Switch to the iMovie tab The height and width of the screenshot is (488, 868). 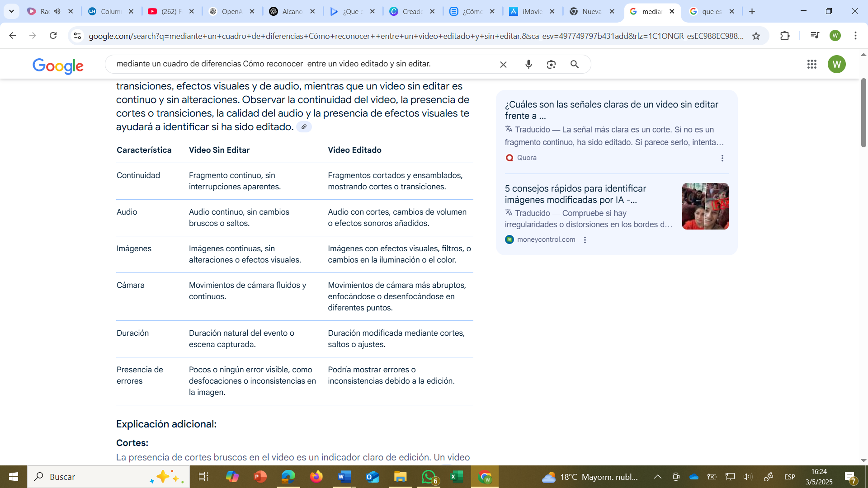532,11
